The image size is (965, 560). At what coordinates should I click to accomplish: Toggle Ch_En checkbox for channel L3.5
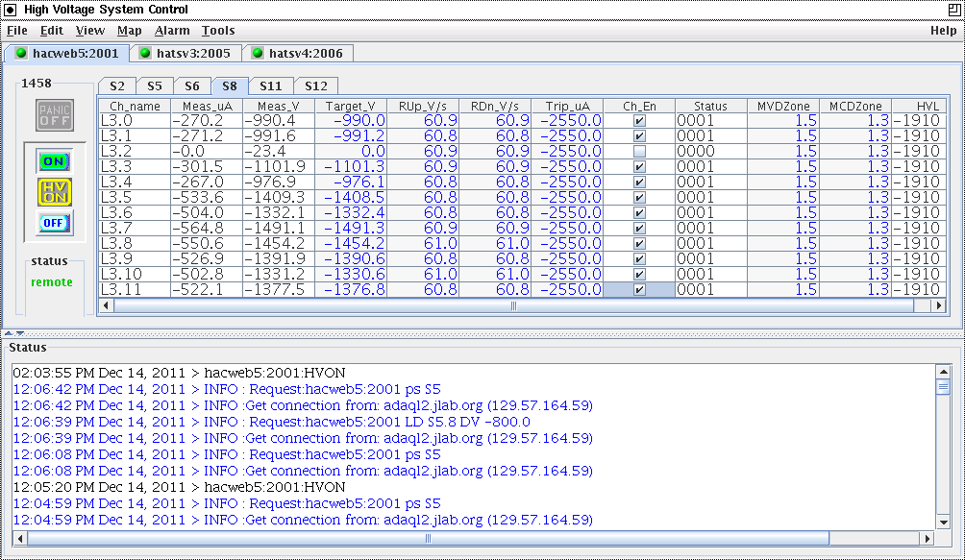click(639, 198)
